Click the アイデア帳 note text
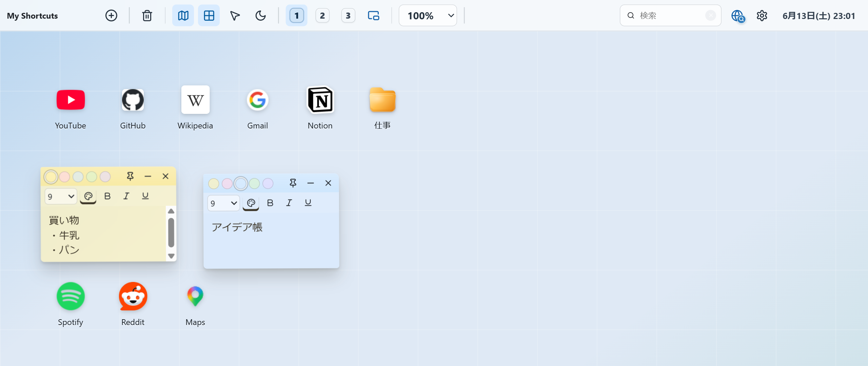The width and height of the screenshot is (868, 366). [237, 227]
